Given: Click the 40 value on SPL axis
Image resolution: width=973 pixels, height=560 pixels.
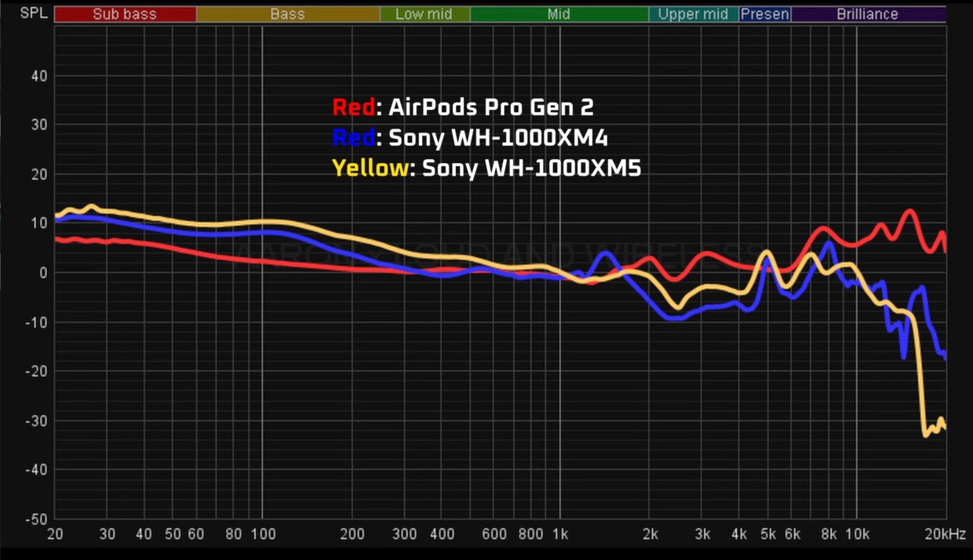Looking at the screenshot, I should point(38,76).
